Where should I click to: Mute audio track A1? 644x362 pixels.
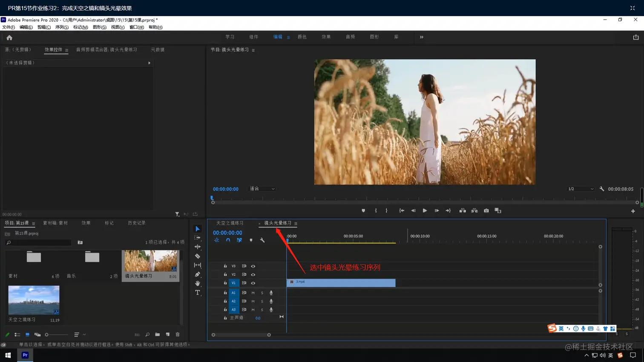click(x=253, y=293)
